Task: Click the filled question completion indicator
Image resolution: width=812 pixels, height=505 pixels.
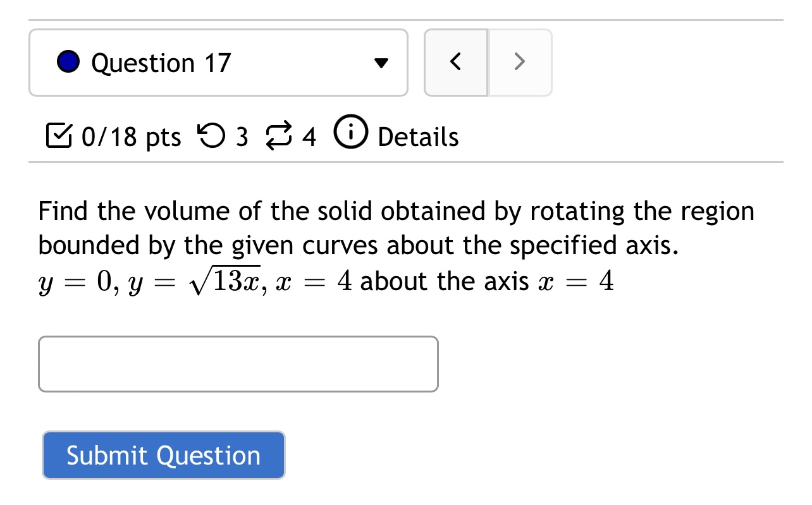Action: coord(68,62)
